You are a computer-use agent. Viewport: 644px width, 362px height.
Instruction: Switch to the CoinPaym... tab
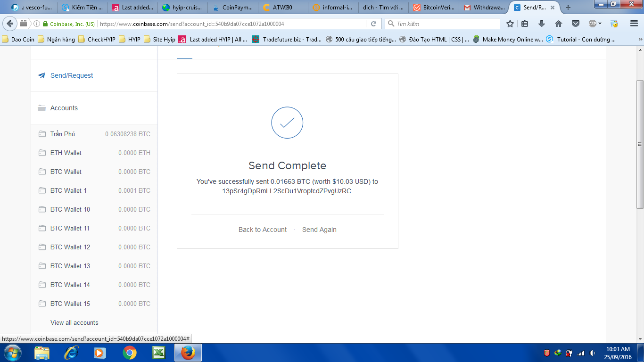coord(232,8)
